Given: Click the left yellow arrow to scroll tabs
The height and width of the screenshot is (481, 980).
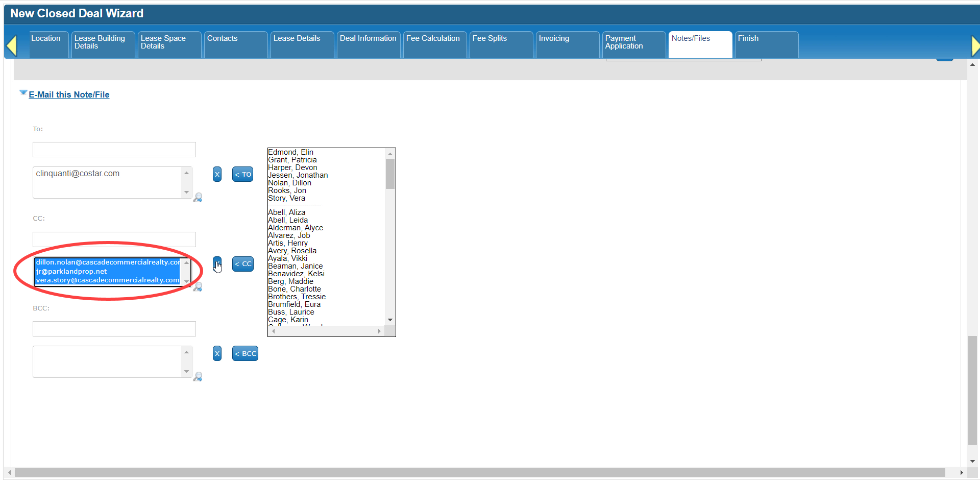Looking at the screenshot, I should click(12, 45).
